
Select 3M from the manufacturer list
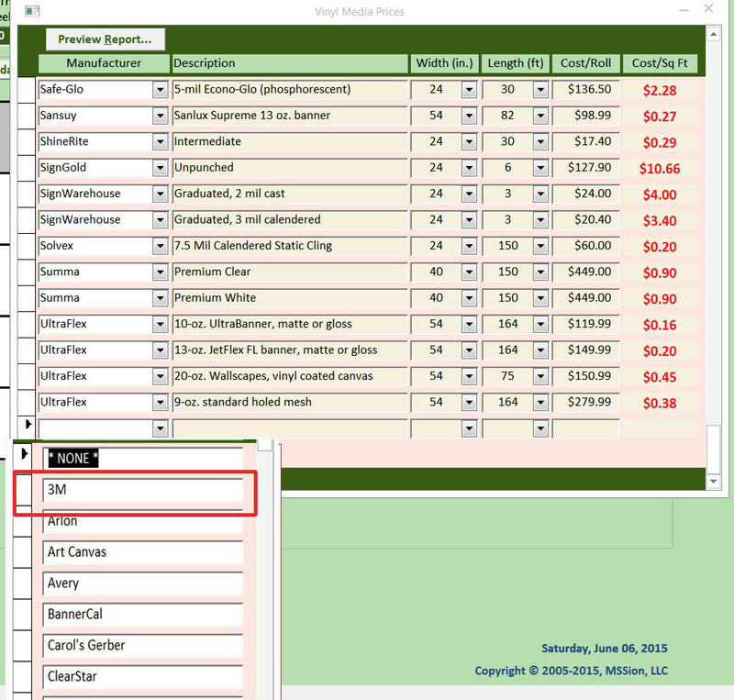point(143,490)
